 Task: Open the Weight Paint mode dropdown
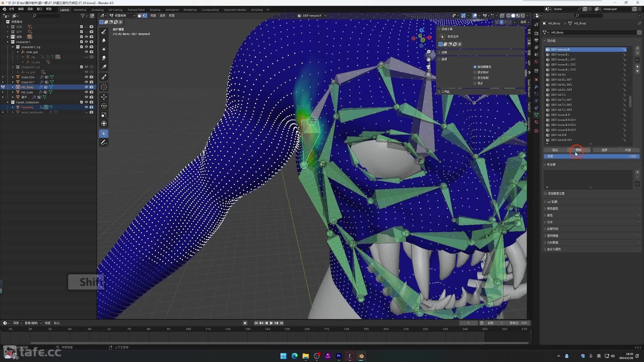[x=122, y=15]
